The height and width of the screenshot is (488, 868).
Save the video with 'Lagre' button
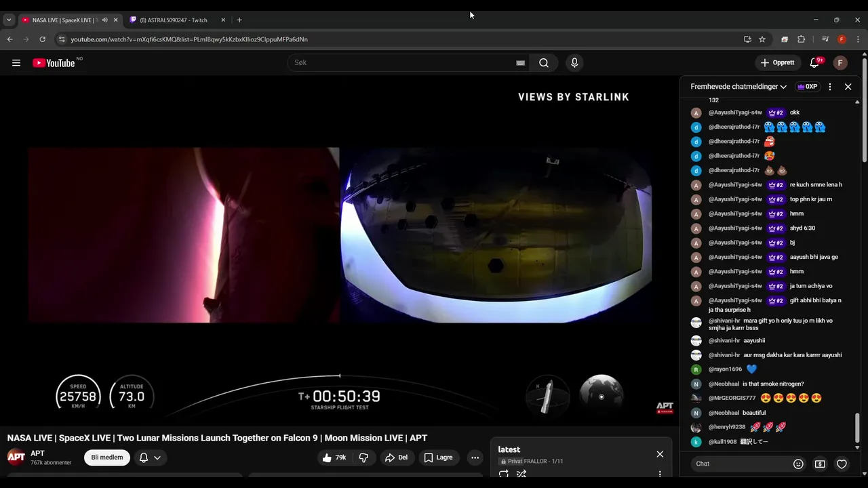[x=439, y=457]
